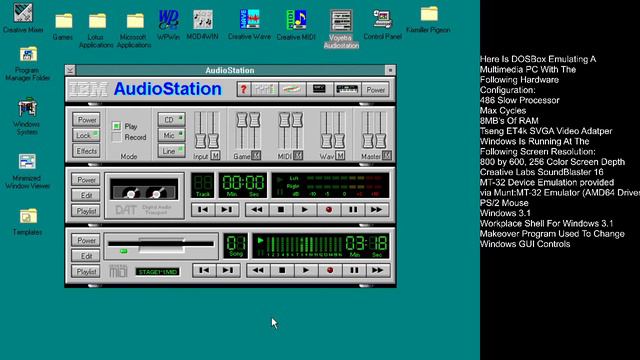Start recording on the DAT deck

point(329,210)
